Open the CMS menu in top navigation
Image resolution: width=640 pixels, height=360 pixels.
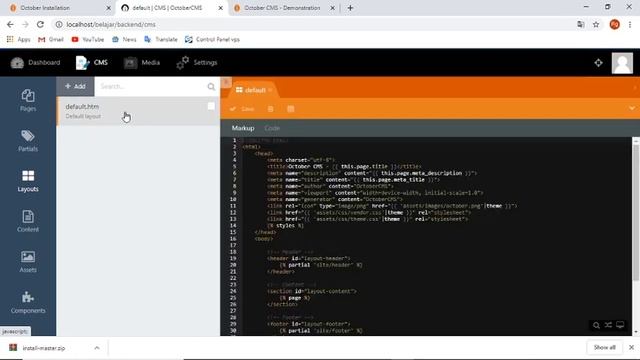click(x=92, y=62)
